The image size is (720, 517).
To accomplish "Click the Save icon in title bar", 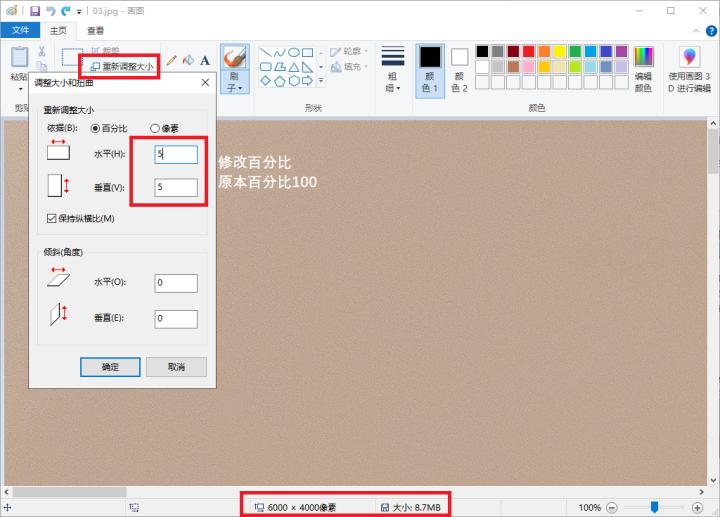I will point(34,10).
